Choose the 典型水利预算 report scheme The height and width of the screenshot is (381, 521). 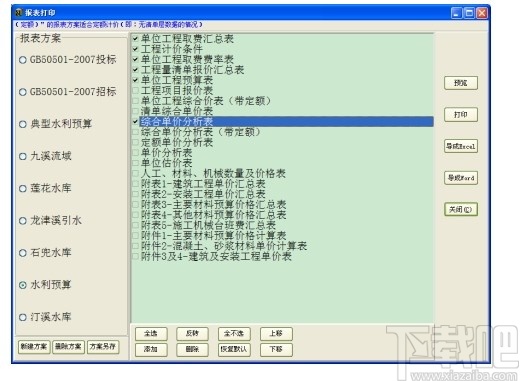coord(23,124)
